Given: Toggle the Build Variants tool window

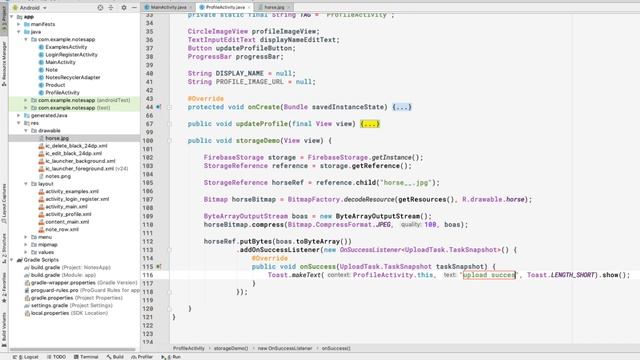Looking at the screenshot, I should (4, 329).
